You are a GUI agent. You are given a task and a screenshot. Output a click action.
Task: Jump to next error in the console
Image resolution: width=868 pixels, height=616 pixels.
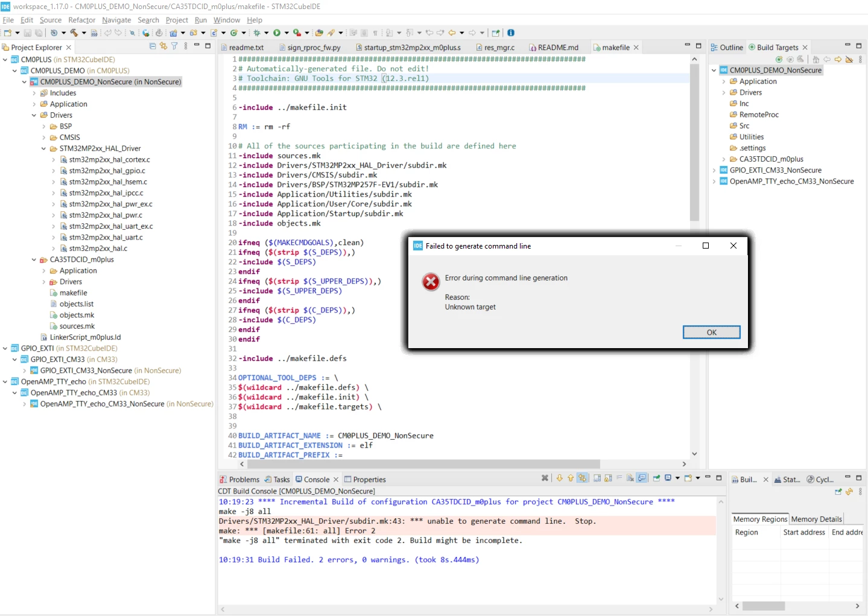559,478
